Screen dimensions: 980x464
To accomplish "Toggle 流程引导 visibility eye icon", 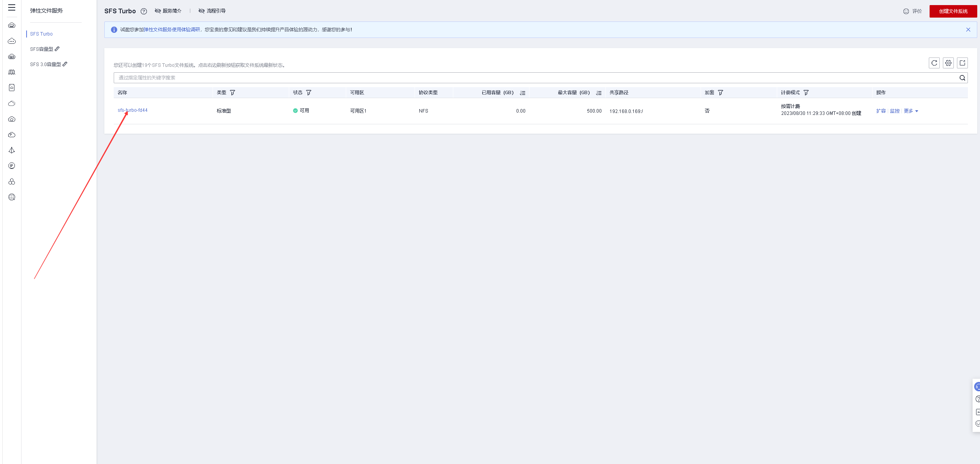I will pyautogui.click(x=202, y=11).
